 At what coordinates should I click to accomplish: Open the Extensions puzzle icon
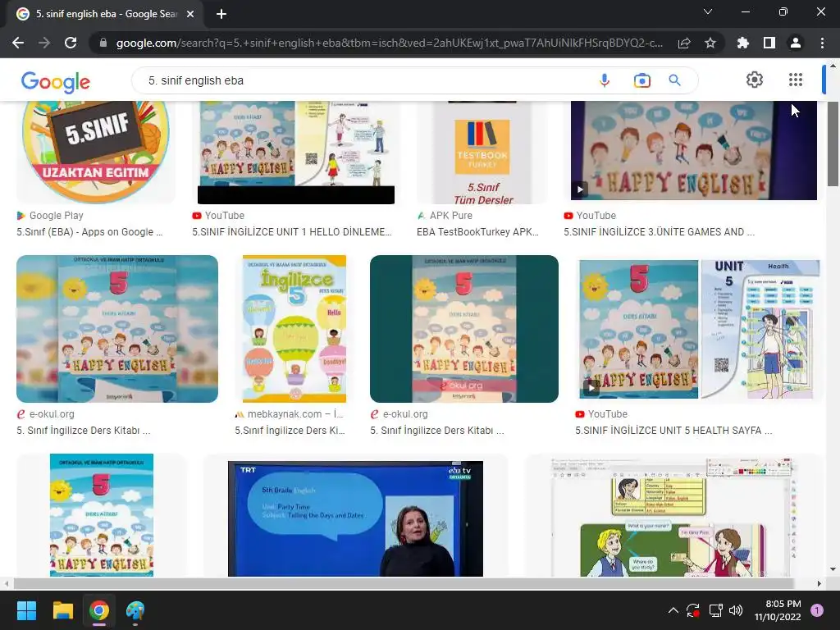pos(742,43)
